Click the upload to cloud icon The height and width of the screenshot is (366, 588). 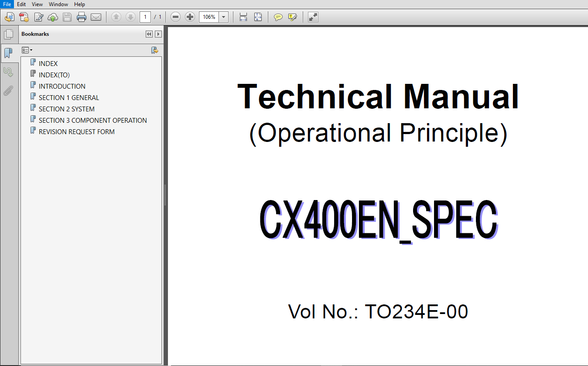[x=53, y=17]
